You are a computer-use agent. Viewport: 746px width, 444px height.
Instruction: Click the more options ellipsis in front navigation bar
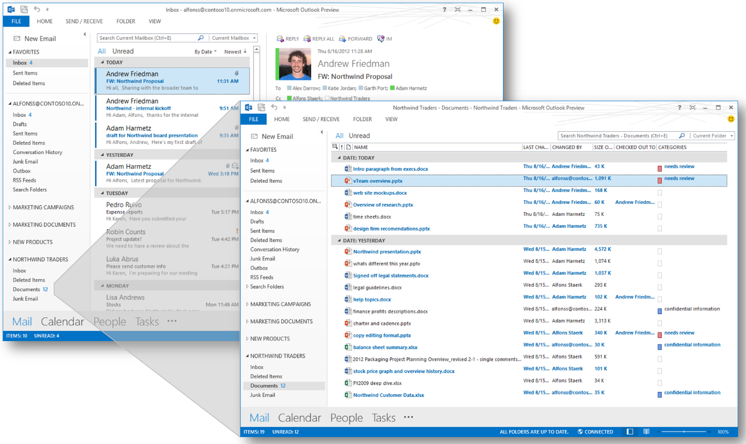[408, 417]
